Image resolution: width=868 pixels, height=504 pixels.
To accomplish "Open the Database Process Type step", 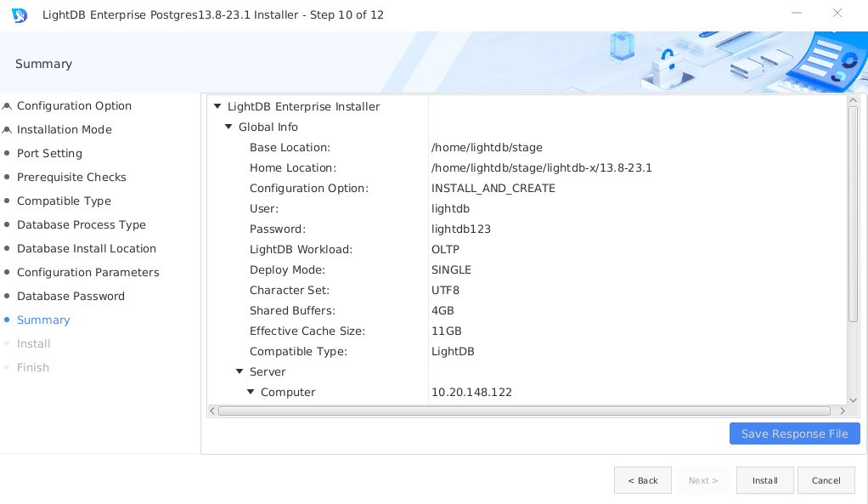I will tap(82, 225).
